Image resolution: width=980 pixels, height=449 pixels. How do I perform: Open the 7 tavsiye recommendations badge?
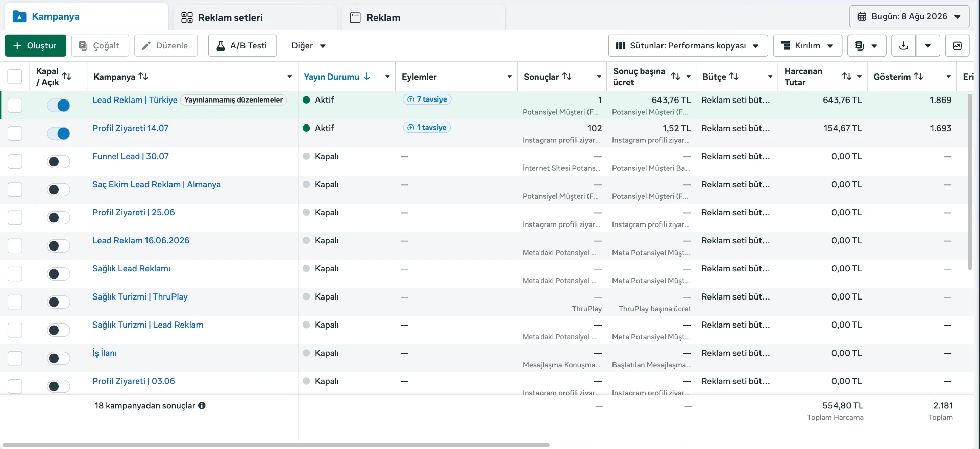[x=427, y=99]
